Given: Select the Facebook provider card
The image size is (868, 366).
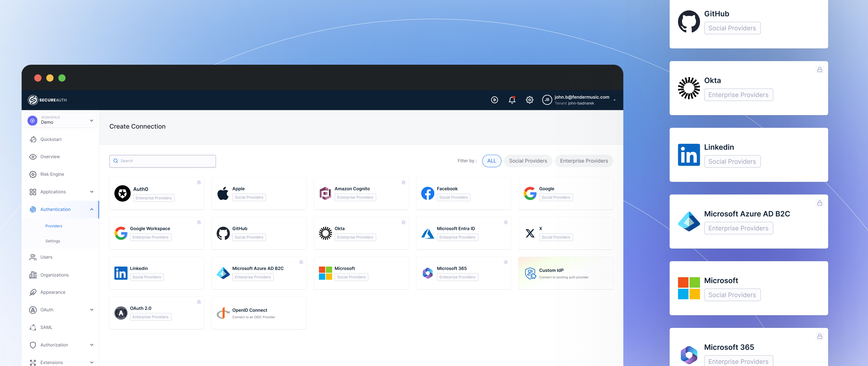Looking at the screenshot, I should (463, 193).
